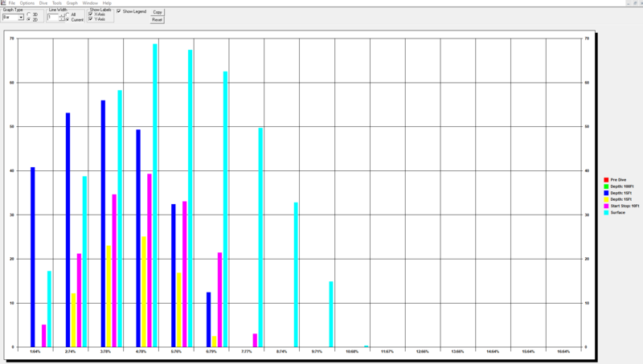Expand the Graph Type dropdown
This screenshot has width=643, height=364.
click(21, 17)
